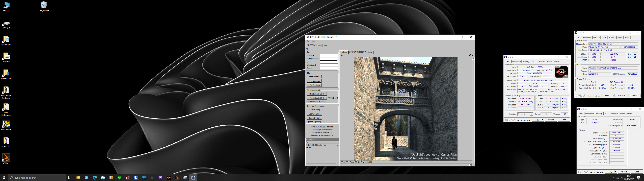Click the taskbar search box
644x181 pixels.
coord(37,178)
